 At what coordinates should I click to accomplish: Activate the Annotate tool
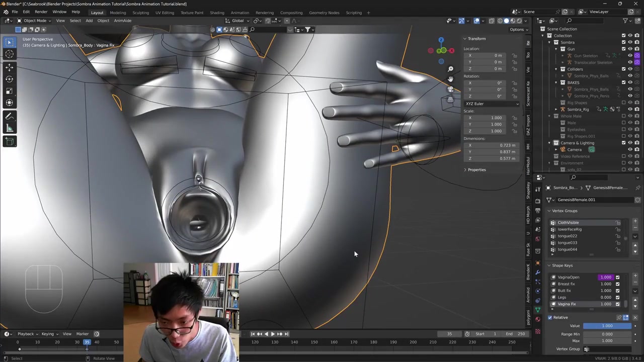coord(9,116)
